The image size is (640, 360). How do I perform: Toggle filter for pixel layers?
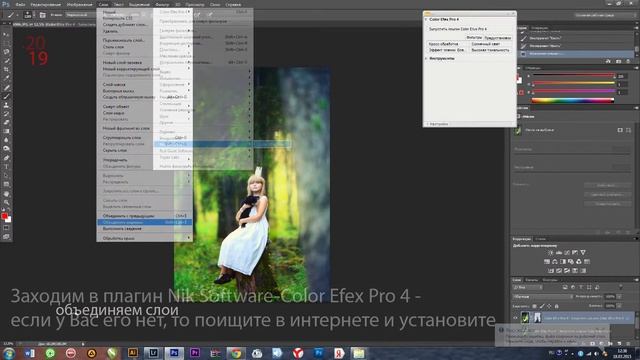(565, 287)
